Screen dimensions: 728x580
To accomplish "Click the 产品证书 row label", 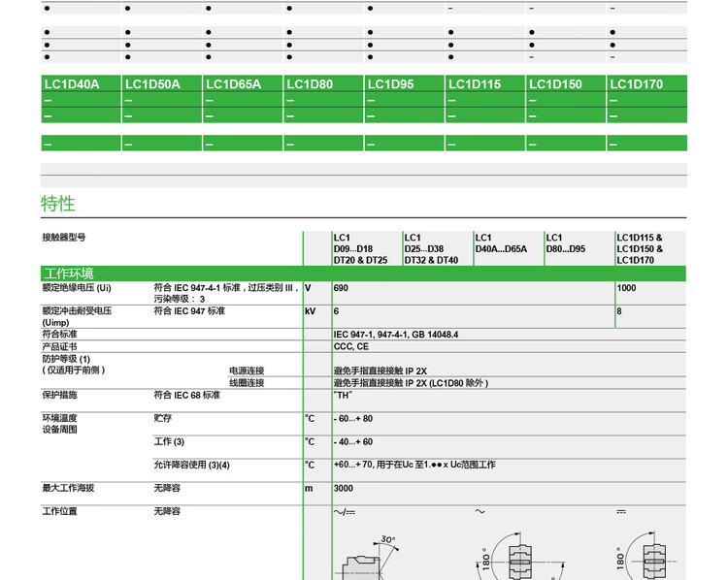I will tap(60, 346).
